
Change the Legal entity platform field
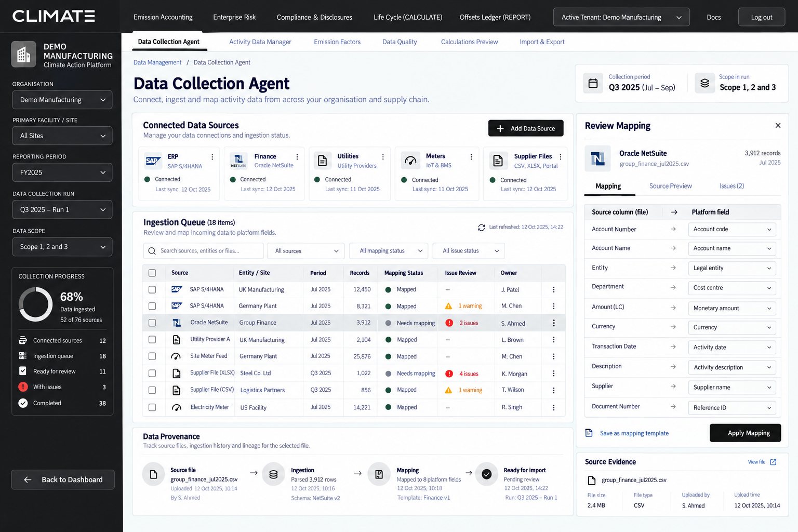(731, 268)
